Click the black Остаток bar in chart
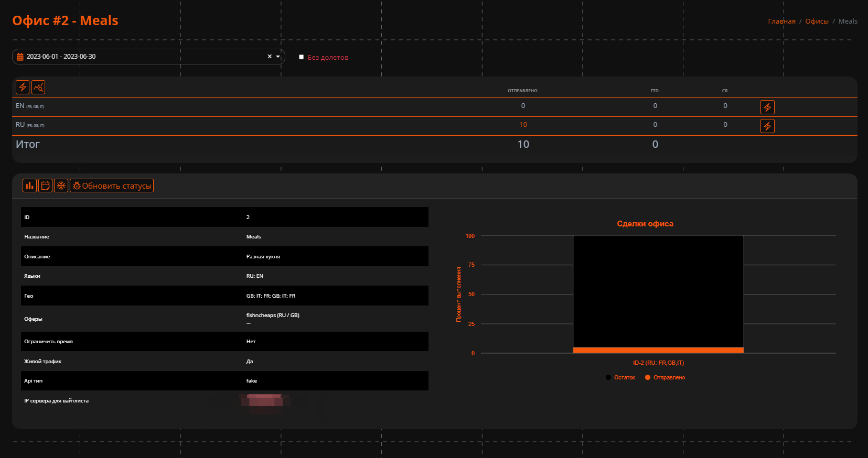The image size is (868, 458). 658,291
